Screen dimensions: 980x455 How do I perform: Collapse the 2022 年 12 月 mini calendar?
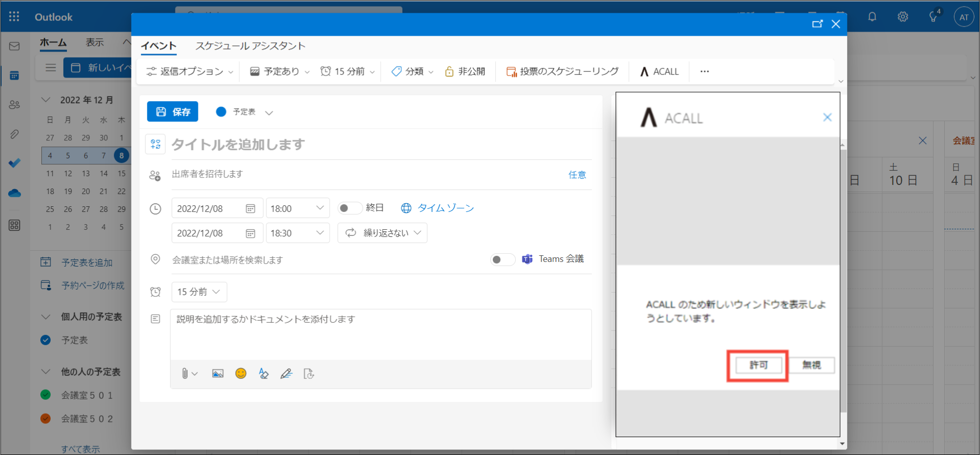coord(45,100)
